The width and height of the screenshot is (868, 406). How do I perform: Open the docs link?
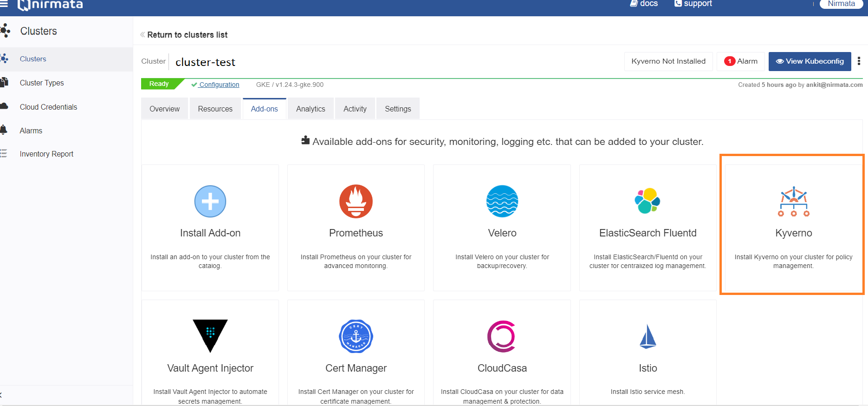coord(644,4)
